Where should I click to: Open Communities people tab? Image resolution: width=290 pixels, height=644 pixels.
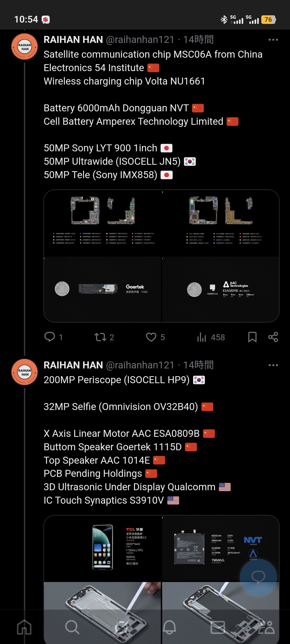point(266,627)
